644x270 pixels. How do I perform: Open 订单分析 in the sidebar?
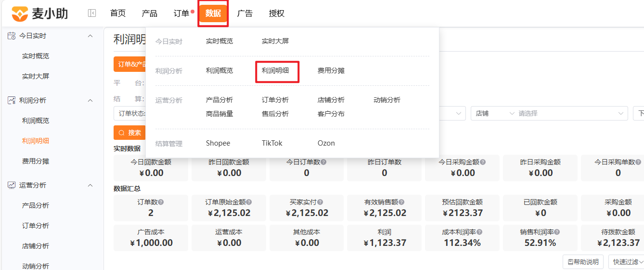tap(36, 226)
